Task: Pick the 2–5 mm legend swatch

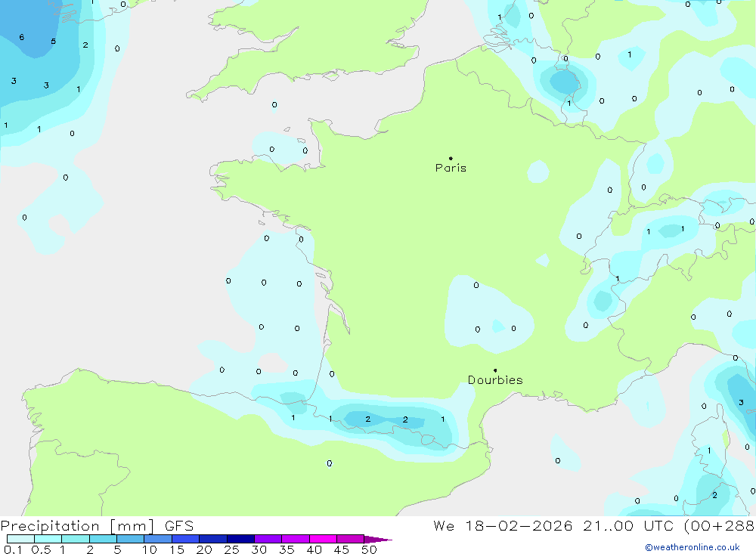Action: [103, 539]
